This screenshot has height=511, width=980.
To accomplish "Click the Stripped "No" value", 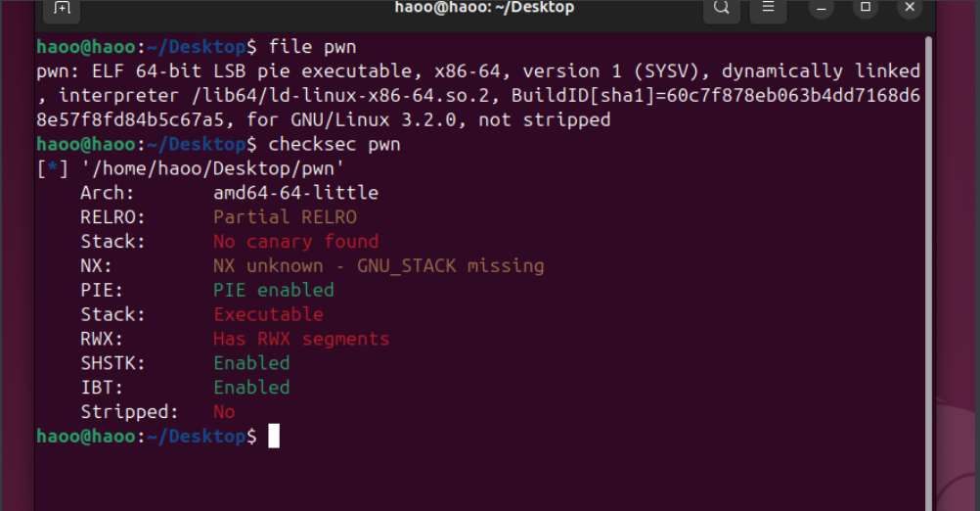I will click(224, 412).
